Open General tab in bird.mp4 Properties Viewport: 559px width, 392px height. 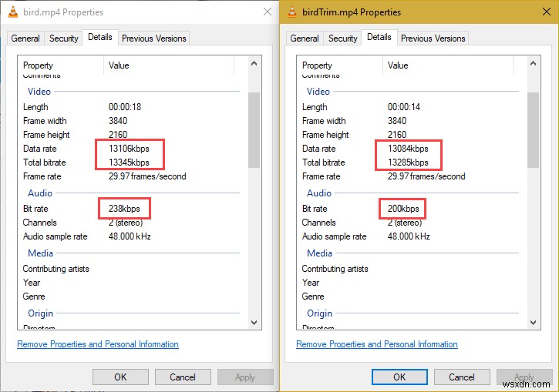[25, 38]
